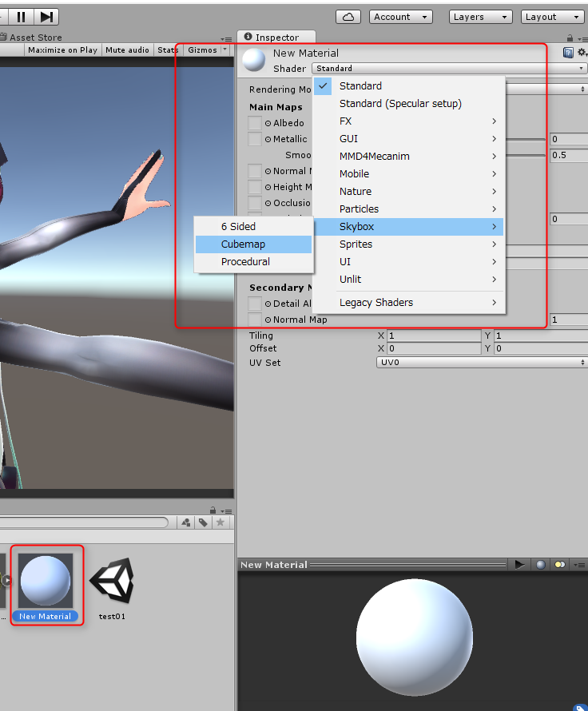Click the Occlusion texture slot
Viewport: 588px width, 711px height.
click(255, 203)
